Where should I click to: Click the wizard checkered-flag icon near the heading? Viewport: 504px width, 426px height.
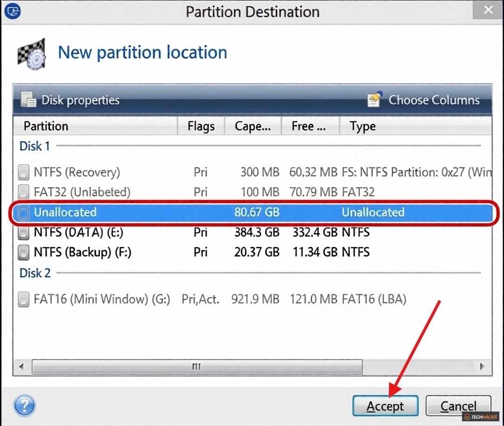click(x=32, y=54)
